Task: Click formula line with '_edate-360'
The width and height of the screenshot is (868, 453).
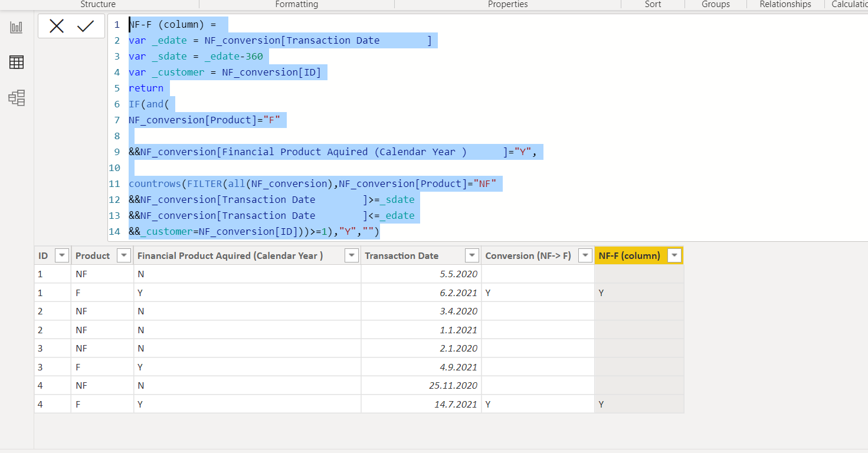Action: [x=196, y=57]
